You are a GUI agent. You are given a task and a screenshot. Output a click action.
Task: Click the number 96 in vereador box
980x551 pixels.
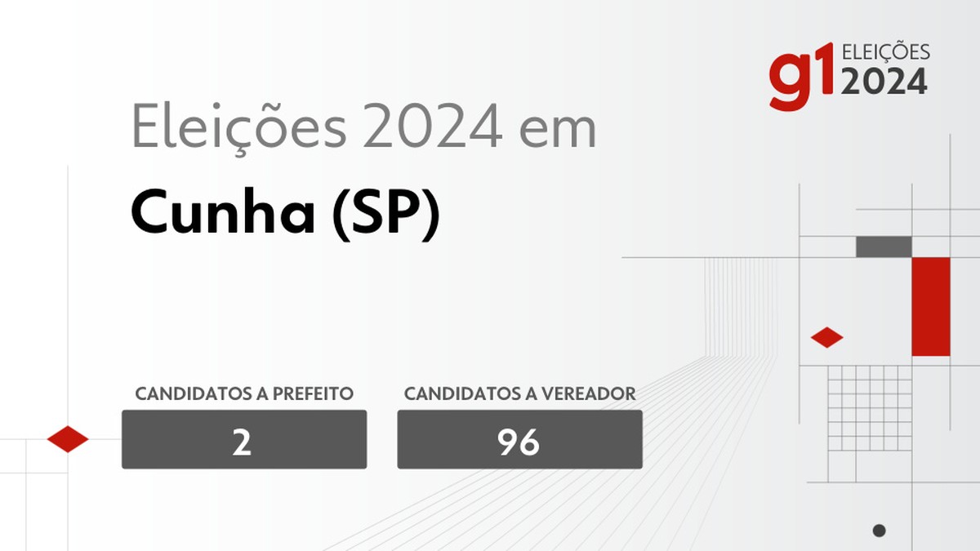pos(519,441)
